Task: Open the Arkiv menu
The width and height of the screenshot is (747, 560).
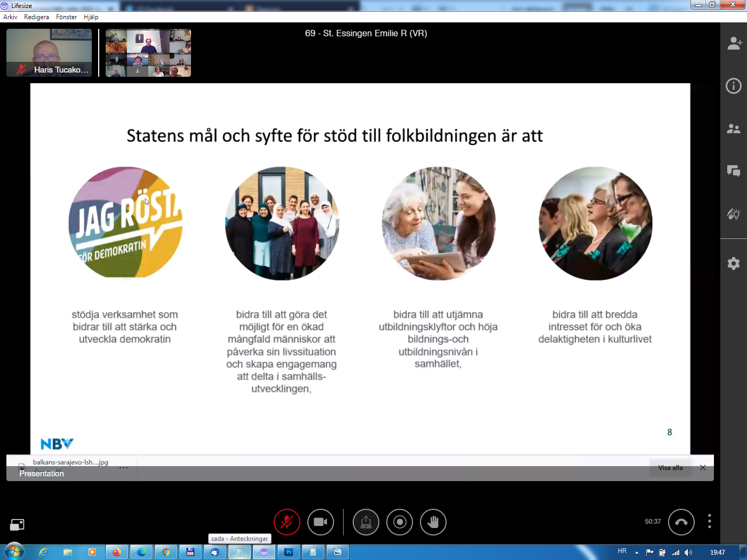Action: 10,17
